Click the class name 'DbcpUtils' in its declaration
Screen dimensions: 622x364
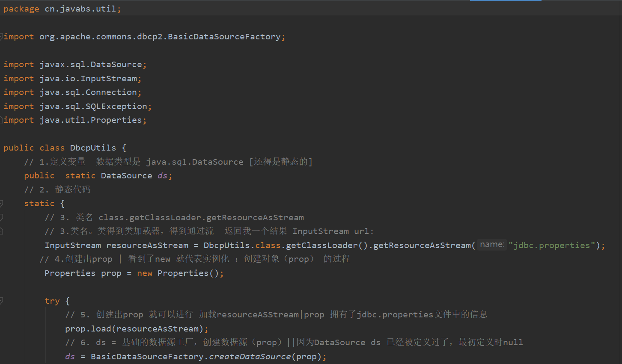point(93,148)
